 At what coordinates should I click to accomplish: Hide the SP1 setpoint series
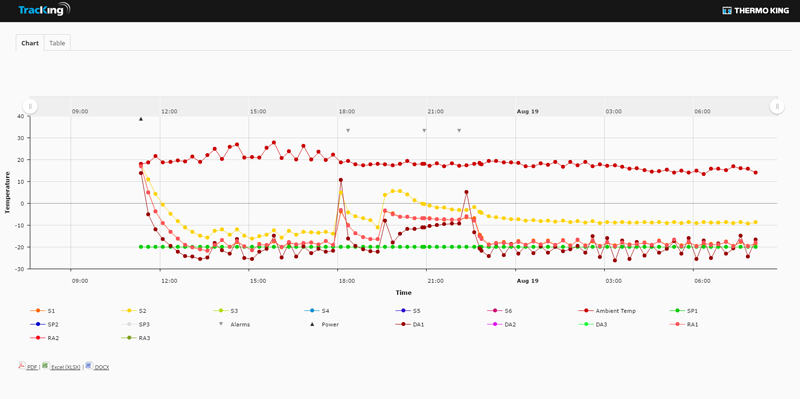[x=683, y=311]
